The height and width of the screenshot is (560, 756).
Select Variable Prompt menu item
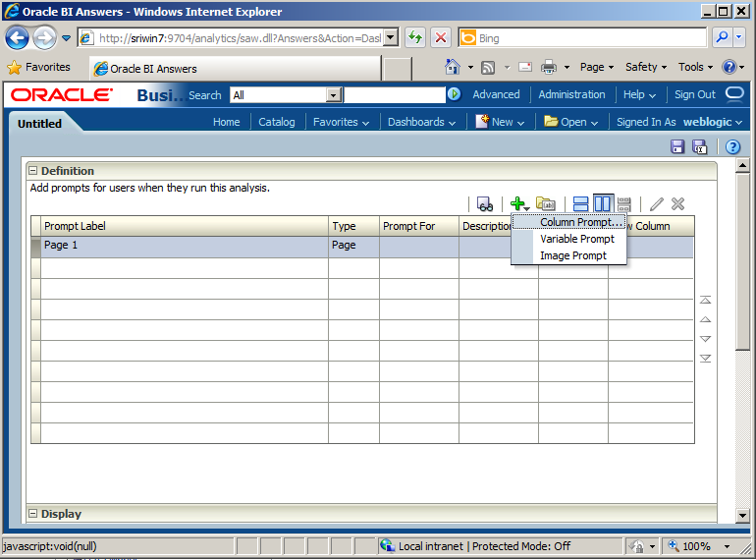tap(568, 239)
